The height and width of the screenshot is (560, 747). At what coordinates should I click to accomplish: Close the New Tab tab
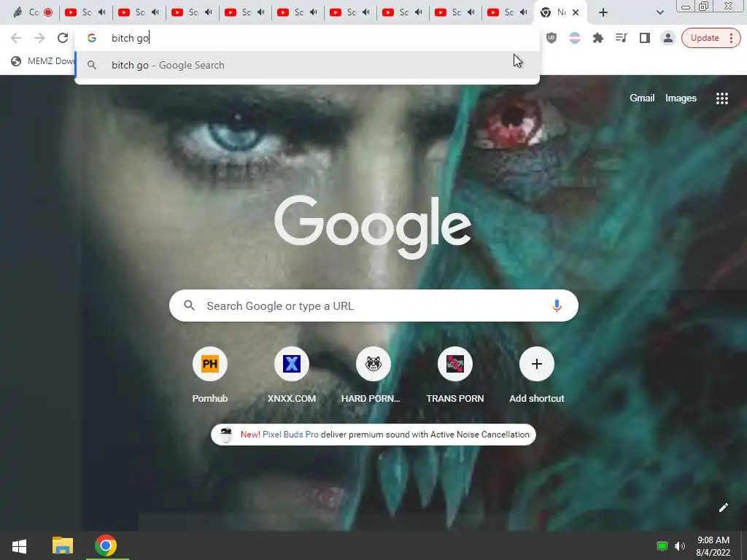point(576,13)
